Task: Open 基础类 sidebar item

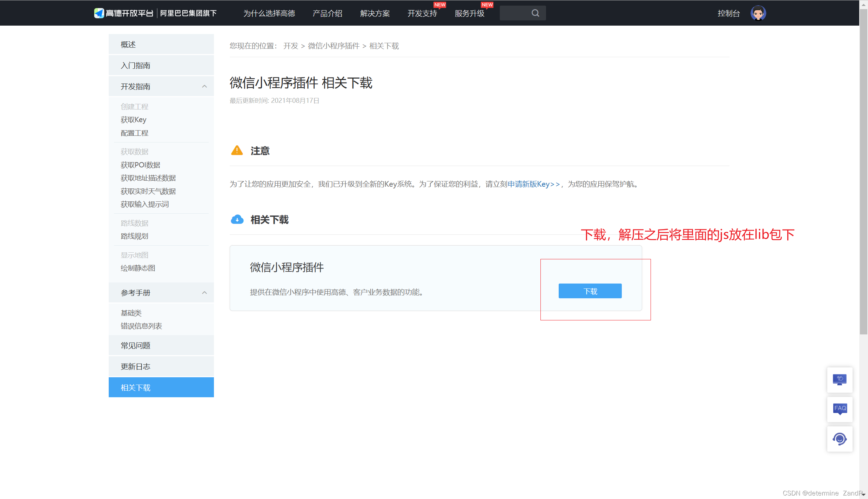Action: pyautogui.click(x=131, y=313)
